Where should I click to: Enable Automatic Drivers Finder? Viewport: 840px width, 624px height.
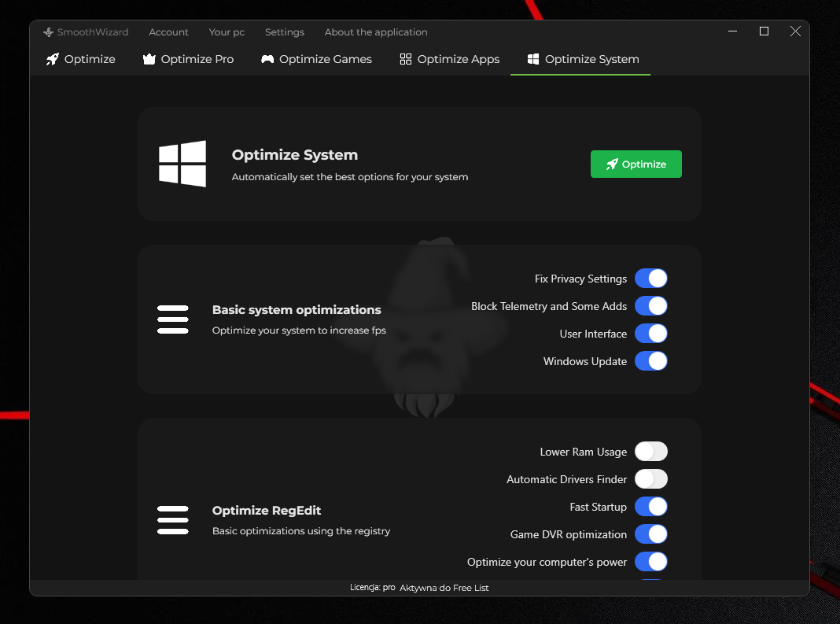point(650,478)
